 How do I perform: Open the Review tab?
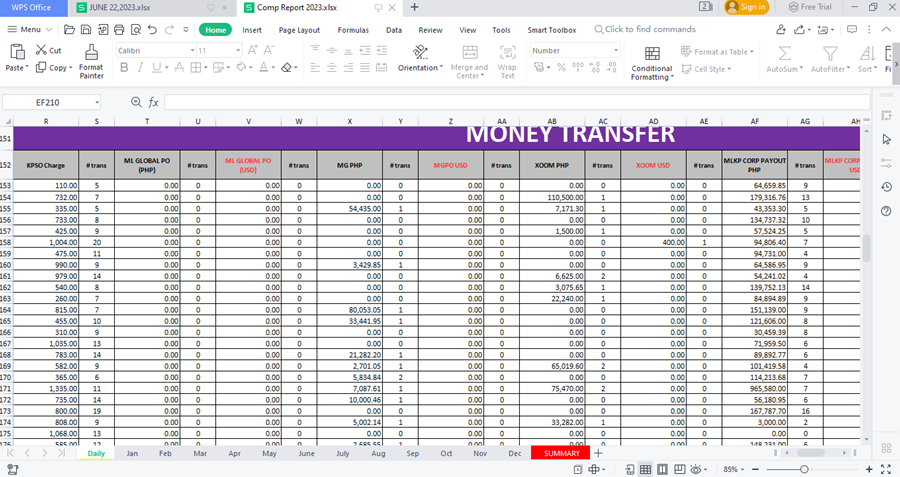[430, 30]
